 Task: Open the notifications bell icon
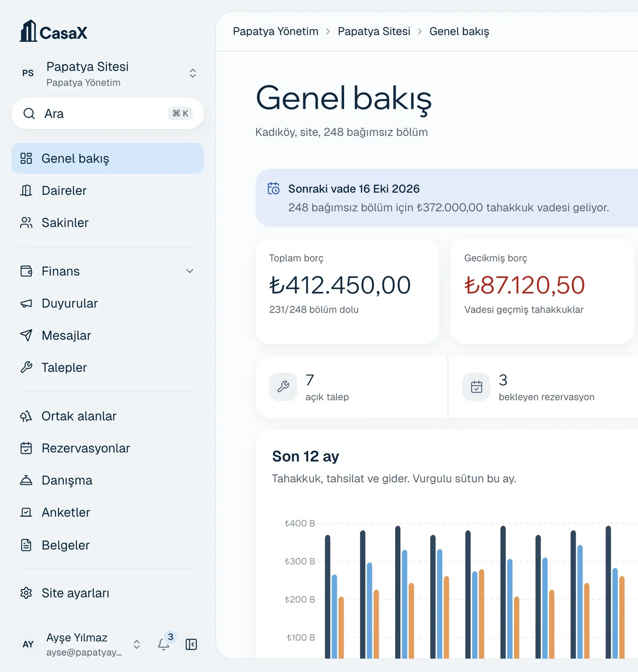point(164,644)
